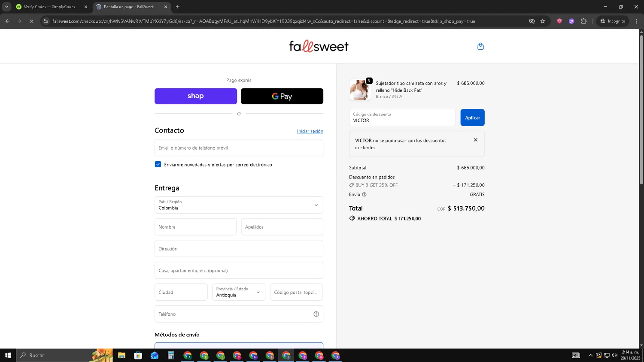Bookmark this page with the star icon
Screen dimensions: 644x362
pyautogui.click(x=543, y=21)
